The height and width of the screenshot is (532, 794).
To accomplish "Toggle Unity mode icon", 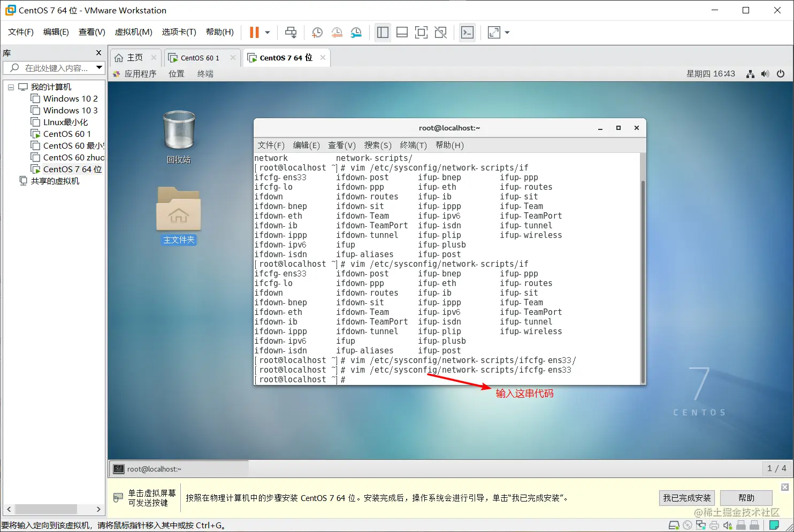I will [440, 33].
